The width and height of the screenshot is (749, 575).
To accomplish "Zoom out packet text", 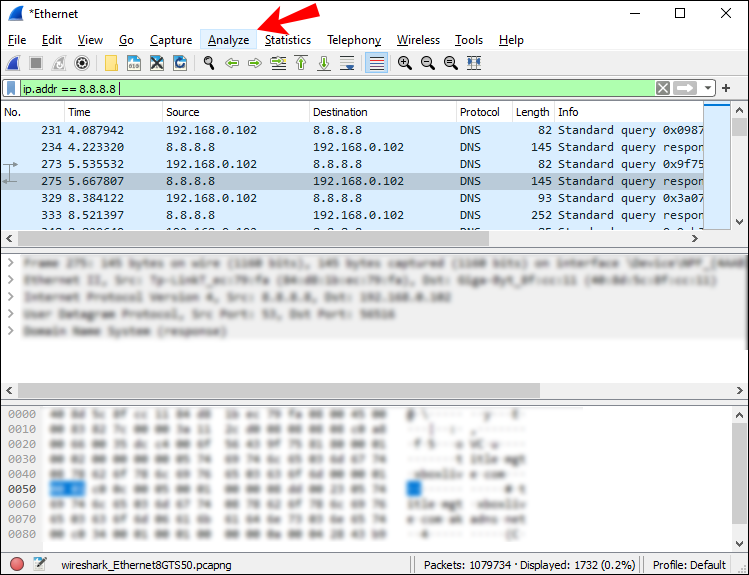I will coord(428,63).
